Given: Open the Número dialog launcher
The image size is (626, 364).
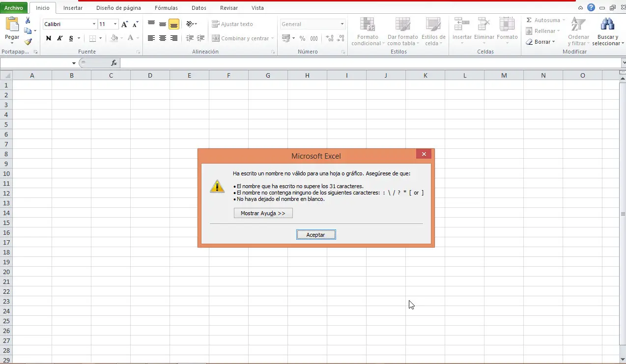Looking at the screenshot, I should coord(344,52).
